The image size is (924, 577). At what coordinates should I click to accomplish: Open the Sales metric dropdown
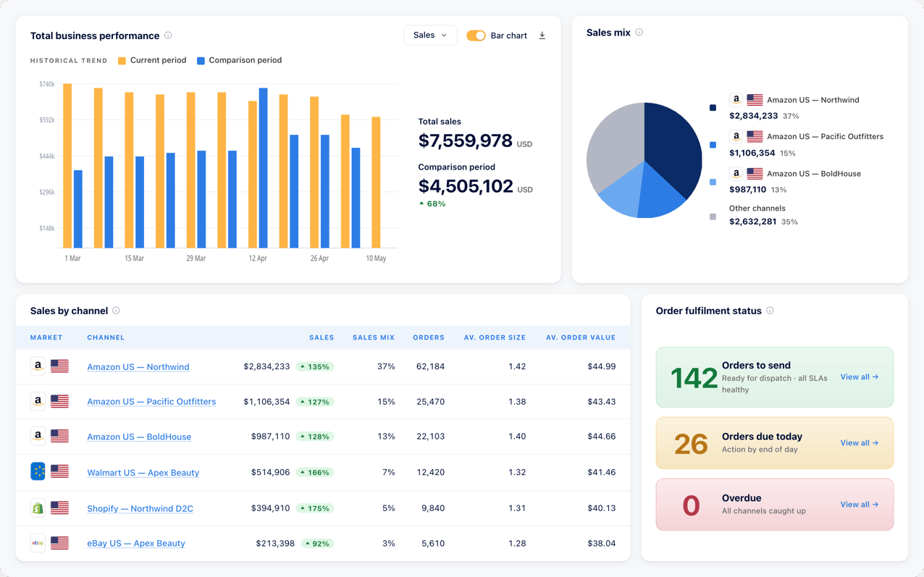pos(430,35)
